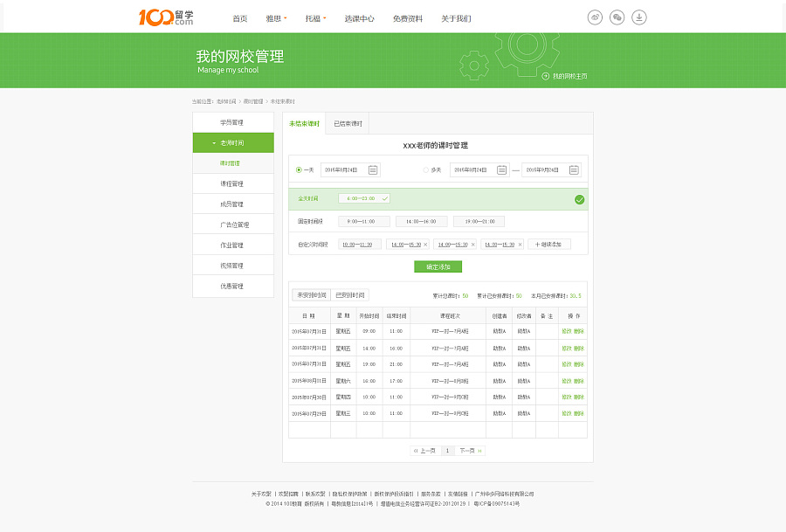
Task: Click the green circular checkmark on 全天时间 row
Action: pos(579,199)
